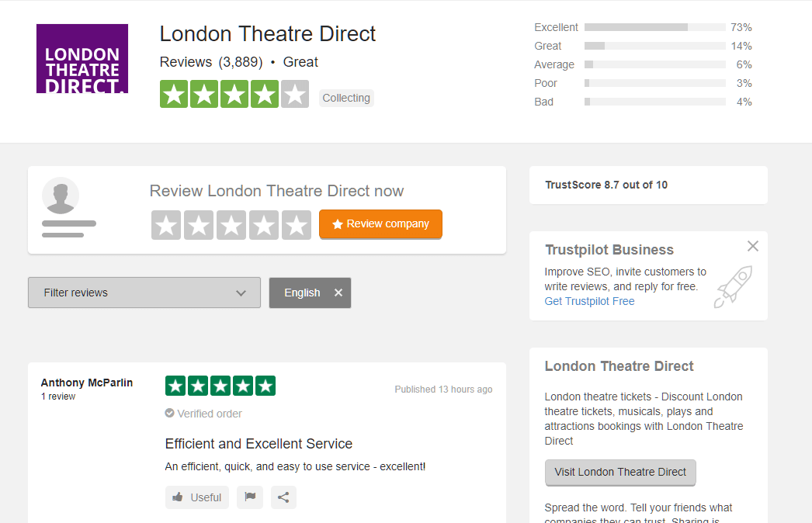Open the Get Trustpilot Free link
This screenshot has height=523, width=812.
(x=589, y=301)
